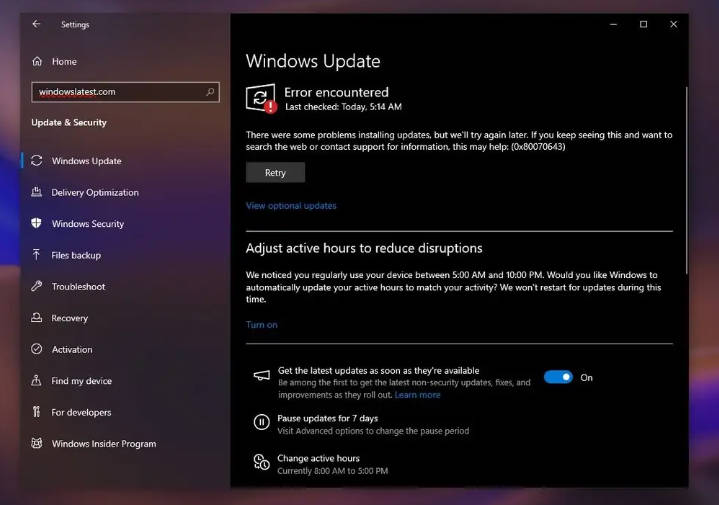
Task: Click Adjust active hours to reduce disruptions heading
Action: pos(364,248)
